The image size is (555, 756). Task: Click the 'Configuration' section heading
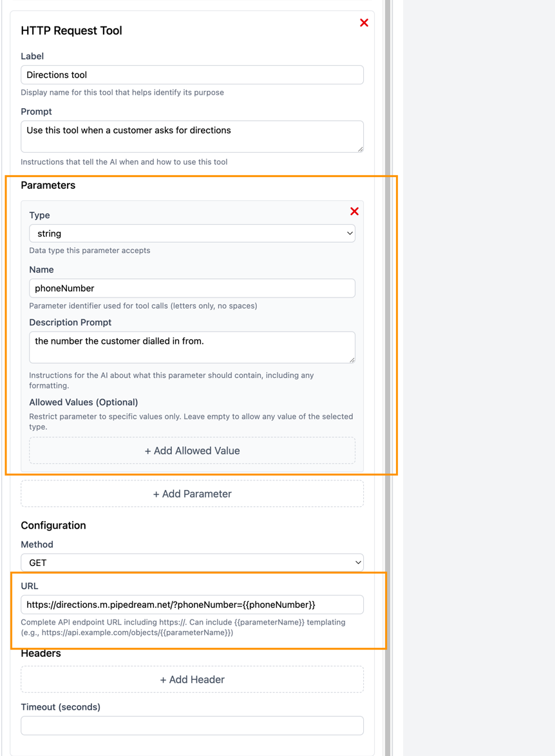click(x=53, y=525)
